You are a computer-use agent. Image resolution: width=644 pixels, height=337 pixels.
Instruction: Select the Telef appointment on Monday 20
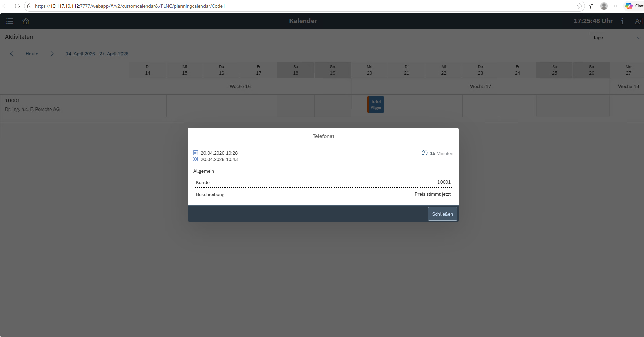pyautogui.click(x=375, y=104)
